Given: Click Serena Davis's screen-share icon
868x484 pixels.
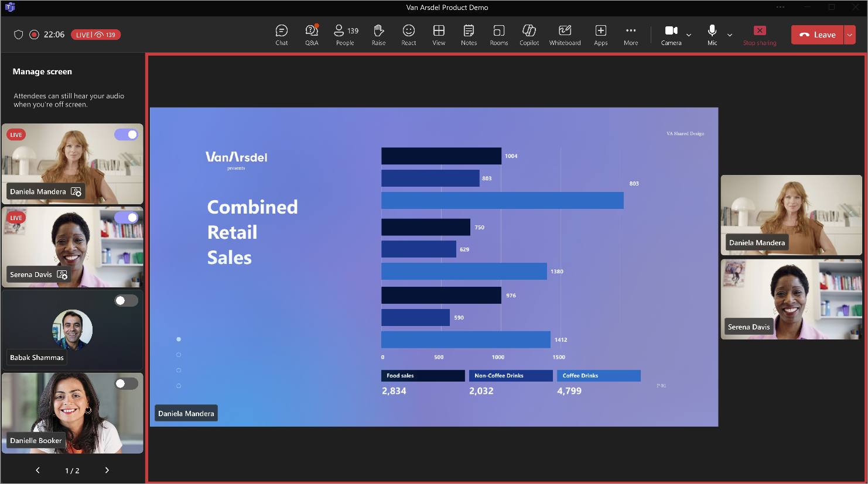Looking at the screenshot, I should (62, 274).
